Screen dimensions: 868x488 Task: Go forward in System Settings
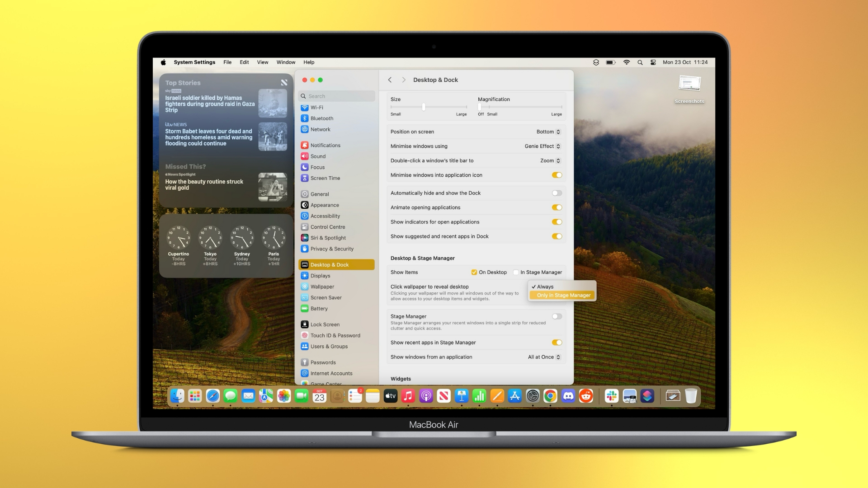[404, 80]
